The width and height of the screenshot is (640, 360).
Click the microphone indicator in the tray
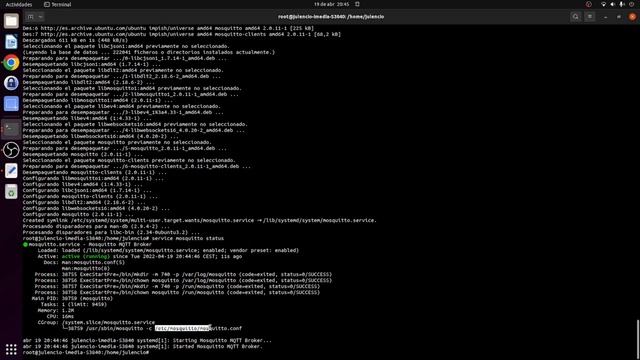622,4
